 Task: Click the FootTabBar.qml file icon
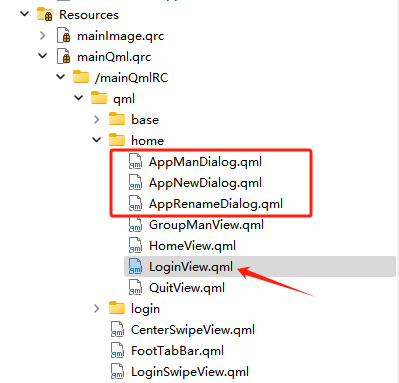click(x=118, y=350)
